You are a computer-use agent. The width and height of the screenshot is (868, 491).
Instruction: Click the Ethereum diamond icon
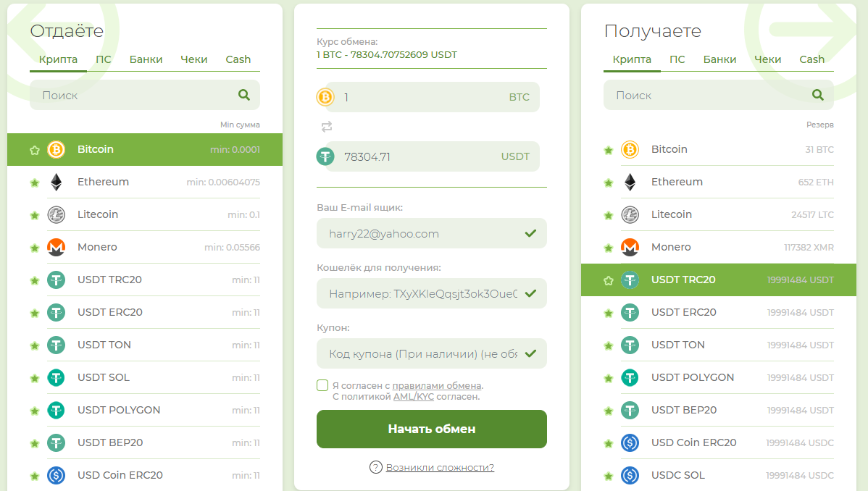tap(56, 182)
